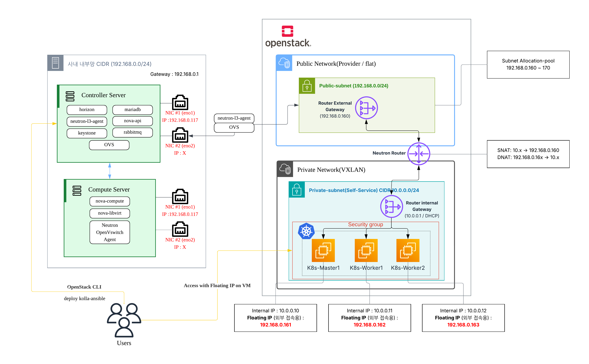Click the OpenStack logo icon
589x364 pixels.
click(x=287, y=31)
